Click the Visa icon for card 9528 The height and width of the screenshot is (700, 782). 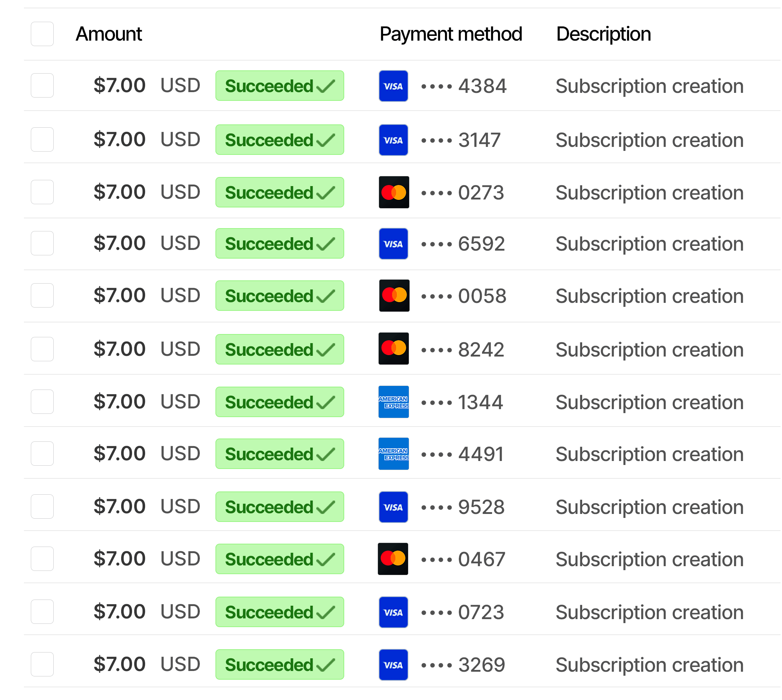393,507
